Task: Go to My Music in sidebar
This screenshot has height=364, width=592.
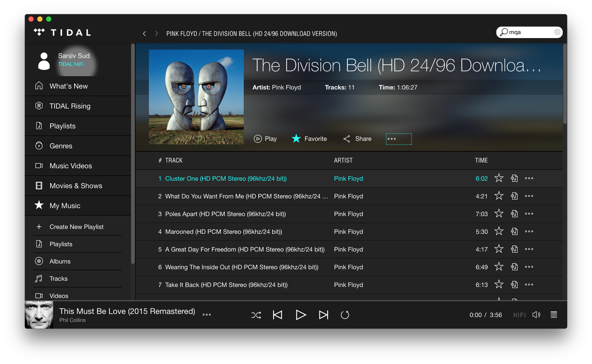Action: pos(65,206)
